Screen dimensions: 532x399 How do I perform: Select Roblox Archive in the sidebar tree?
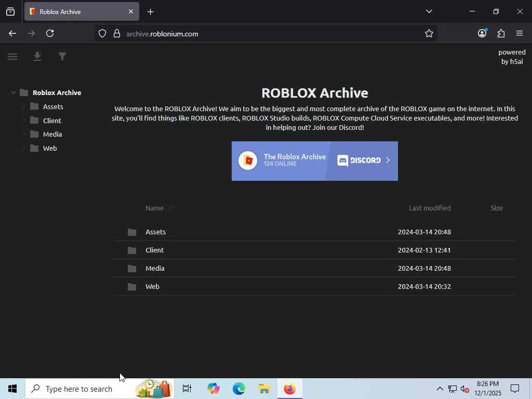click(x=57, y=92)
